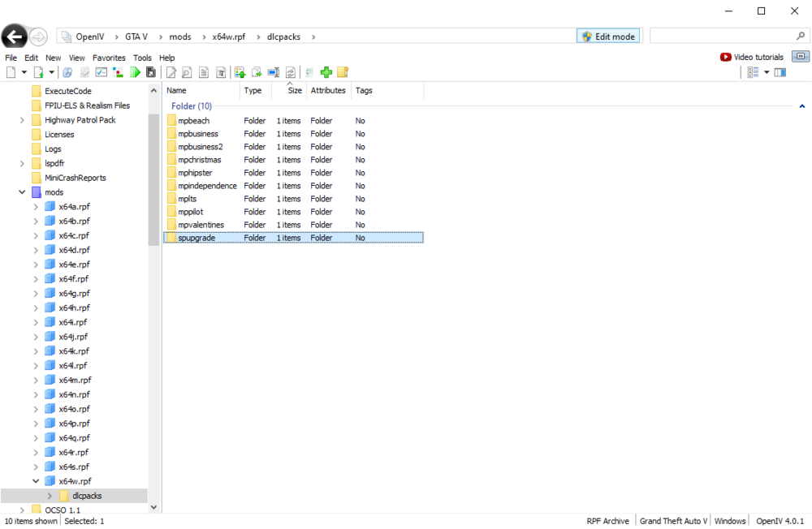812x529 pixels.
Task: Click the dlcpacks breadcrumb trailing arrow
Action: coord(313,37)
